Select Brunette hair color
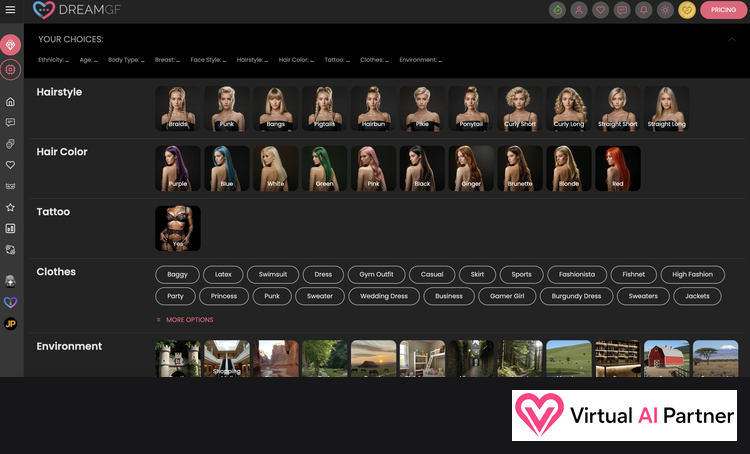750x454 pixels. pos(520,168)
